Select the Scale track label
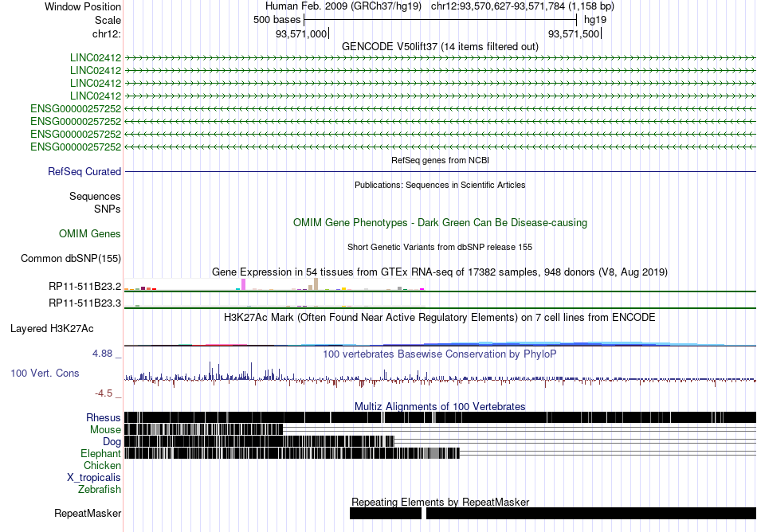757x532 pixels. (108, 20)
